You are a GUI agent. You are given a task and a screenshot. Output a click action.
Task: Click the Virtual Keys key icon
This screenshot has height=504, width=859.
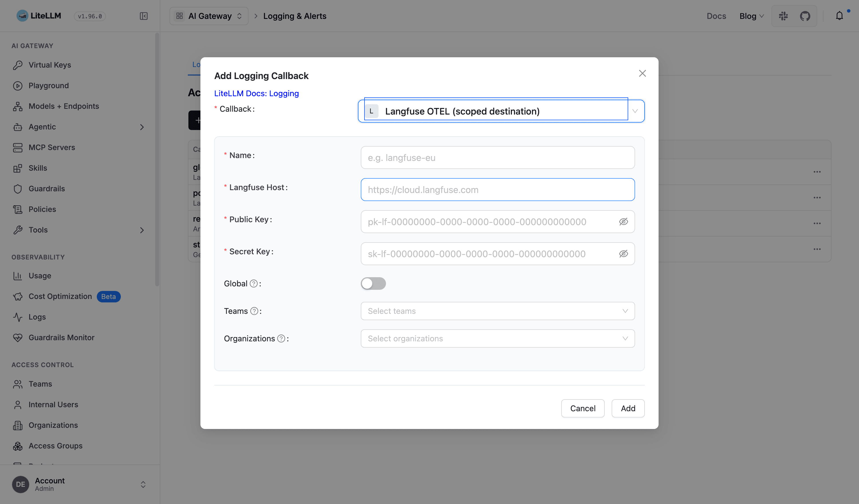click(18, 65)
